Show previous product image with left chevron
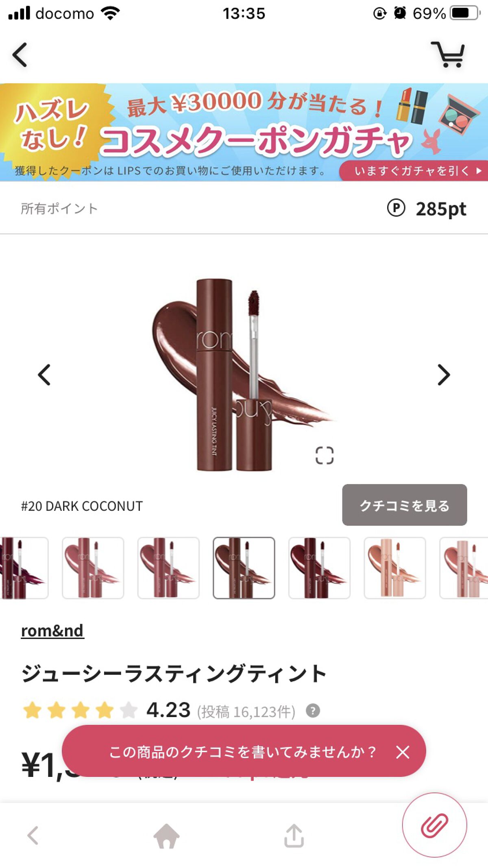The height and width of the screenshot is (868, 488). (44, 375)
